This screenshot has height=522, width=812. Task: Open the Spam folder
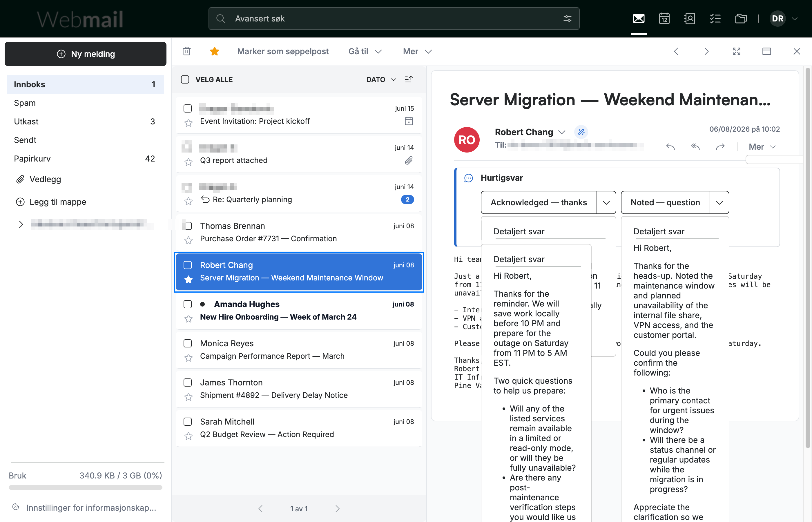click(85, 103)
